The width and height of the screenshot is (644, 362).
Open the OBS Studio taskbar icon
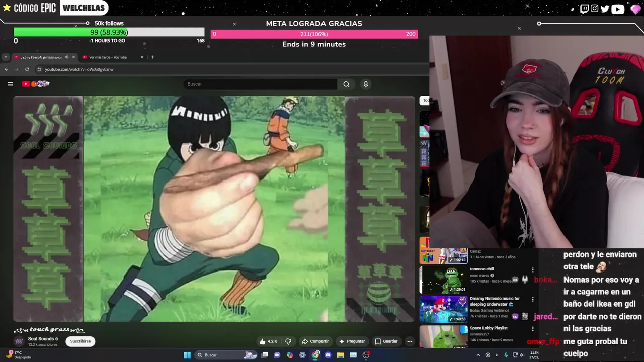366,355
